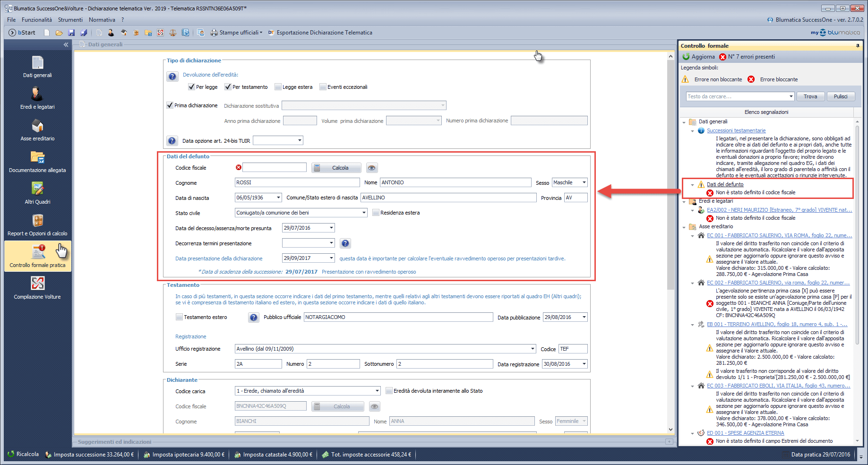Open the ? help menu

pyautogui.click(x=123, y=20)
